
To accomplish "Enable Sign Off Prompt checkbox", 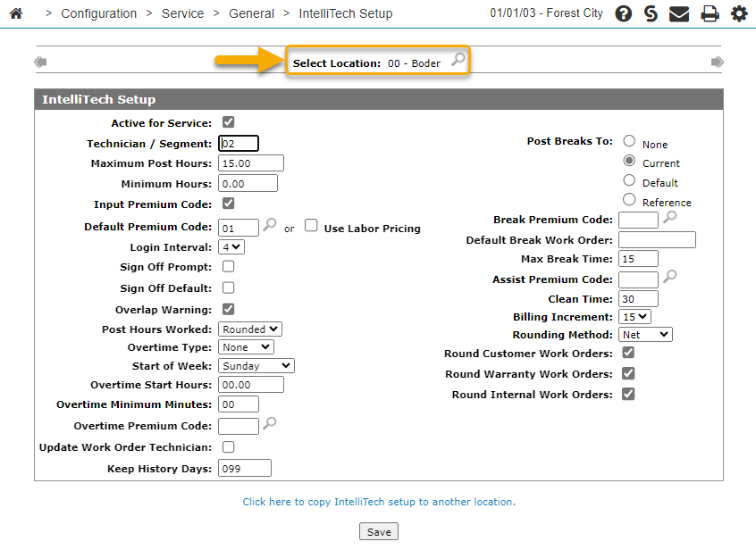I will [229, 266].
